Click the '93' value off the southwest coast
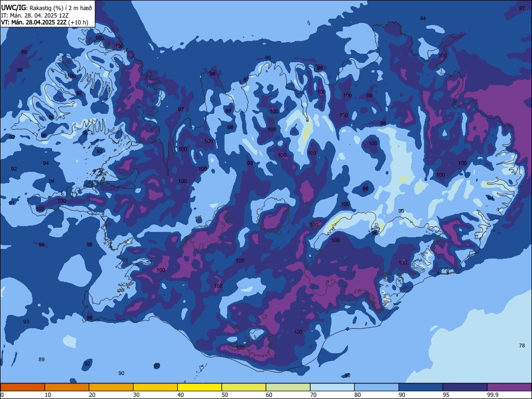 coord(26,321)
